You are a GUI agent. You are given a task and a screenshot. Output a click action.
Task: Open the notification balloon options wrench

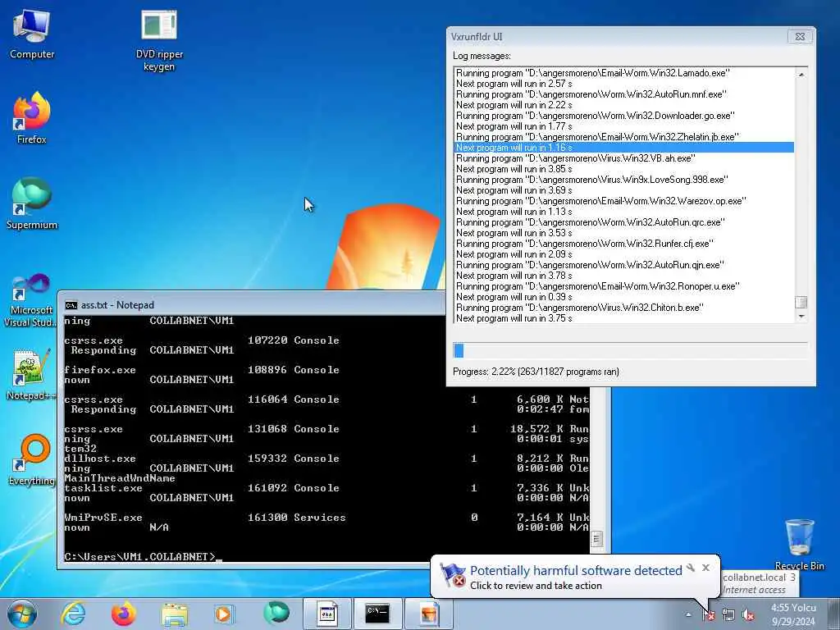(691, 568)
